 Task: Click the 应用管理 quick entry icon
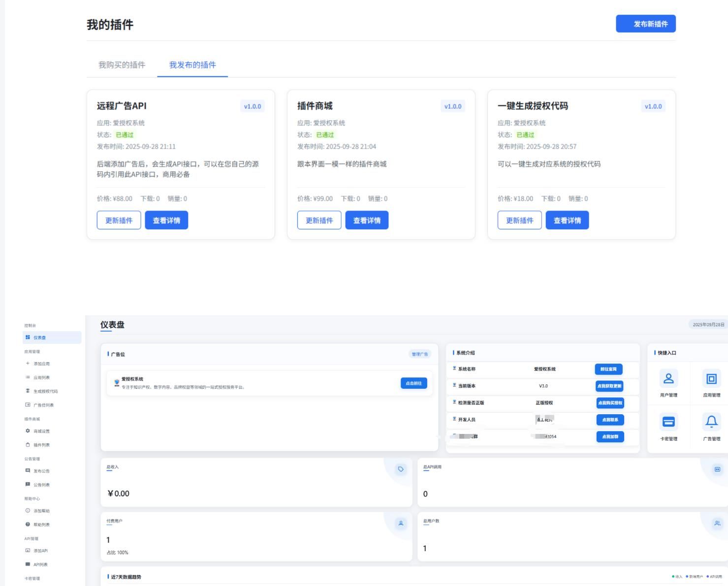(711, 379)
